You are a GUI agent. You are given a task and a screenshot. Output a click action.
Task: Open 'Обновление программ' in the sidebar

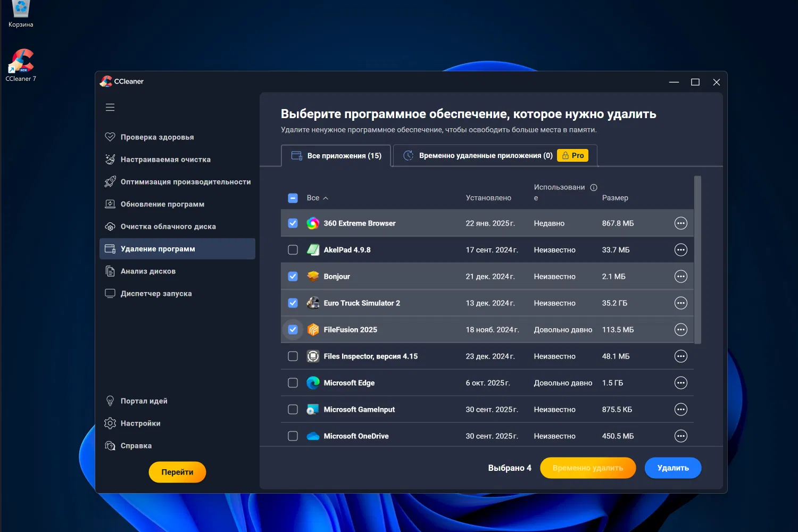177,204
